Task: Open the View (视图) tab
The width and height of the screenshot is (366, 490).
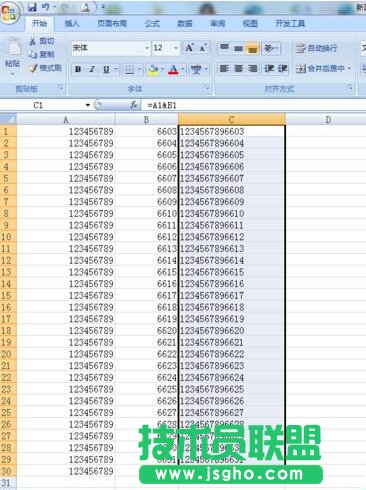Action: click(x=250, y=24)
